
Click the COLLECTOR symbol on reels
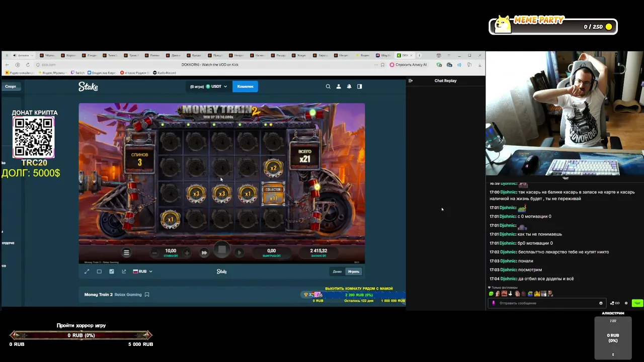(273, 194)
